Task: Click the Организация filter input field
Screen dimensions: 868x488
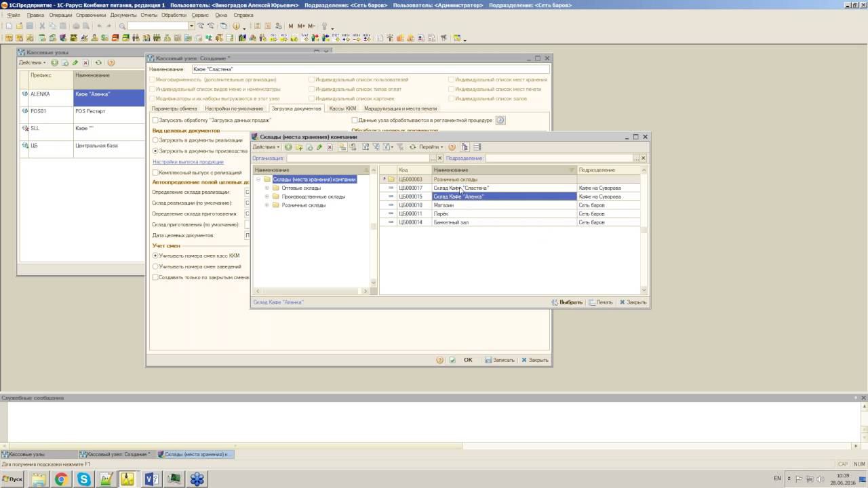Action: pyautogui.click(x=357, y=158)
